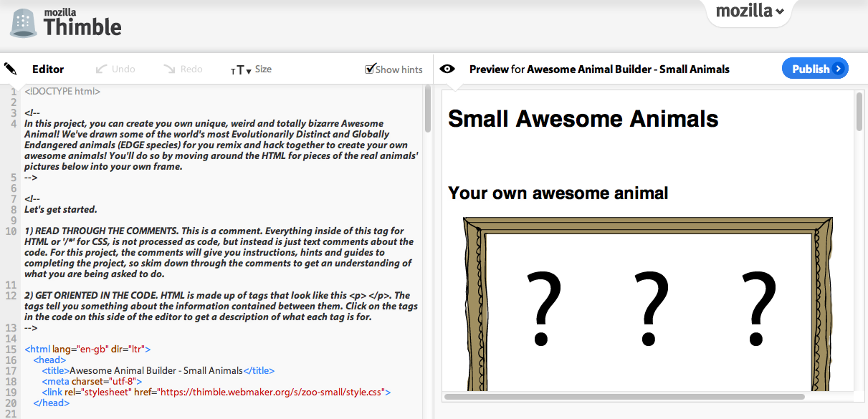Uncheck the Show hints checkbox

370,68
